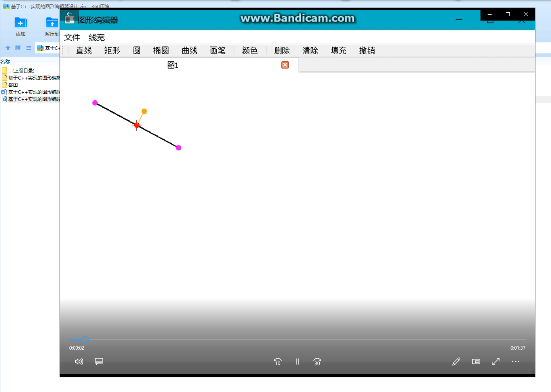
Task: Click the 删除 delete button
Action: coord(282,51)
